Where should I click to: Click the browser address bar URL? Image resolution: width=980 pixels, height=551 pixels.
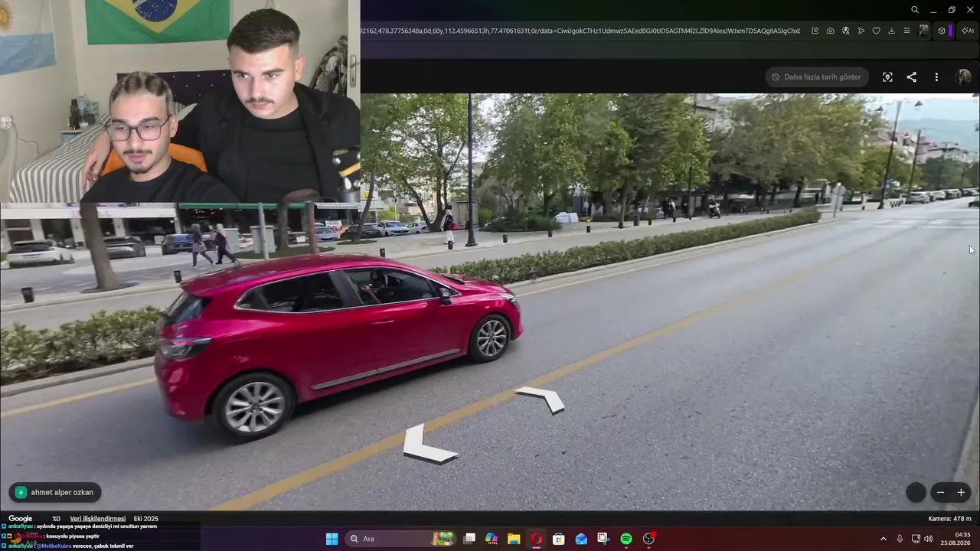pyautogui.click(x=580, y=31)
